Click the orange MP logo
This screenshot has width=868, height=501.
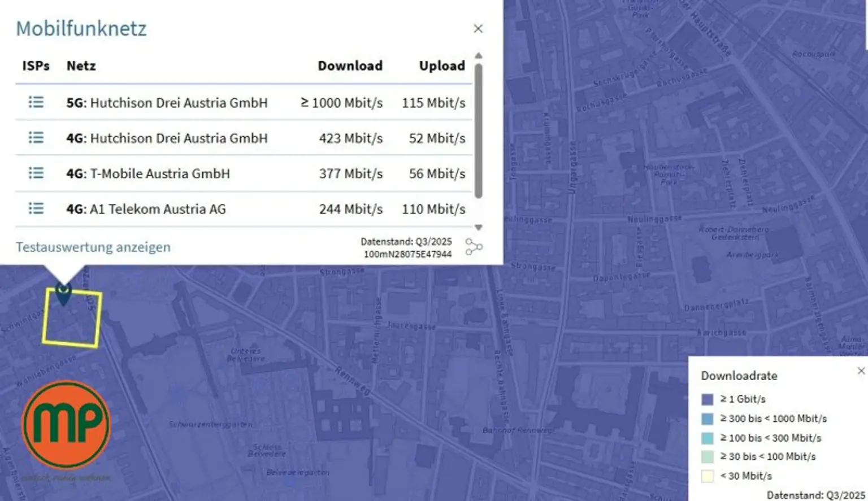[66, 424]
